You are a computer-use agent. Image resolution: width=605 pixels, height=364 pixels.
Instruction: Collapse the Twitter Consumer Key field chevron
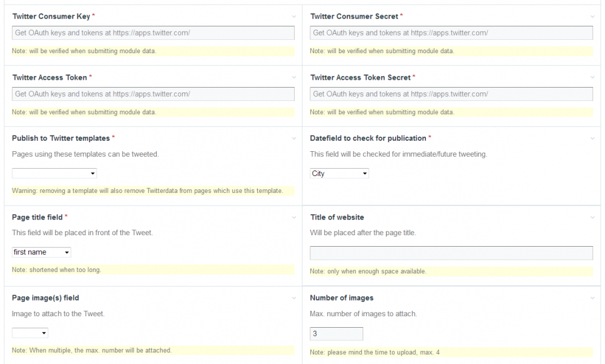pos(294,17)
